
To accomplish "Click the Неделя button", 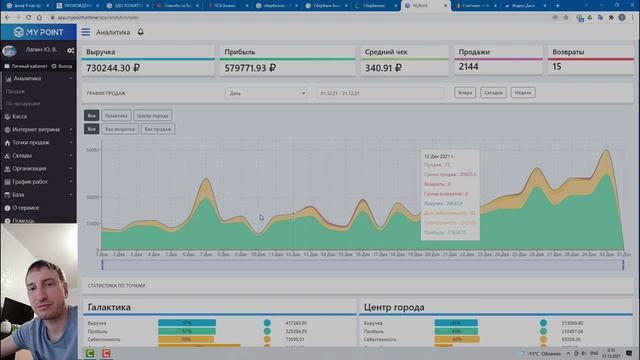I will [x=523, y=93].
